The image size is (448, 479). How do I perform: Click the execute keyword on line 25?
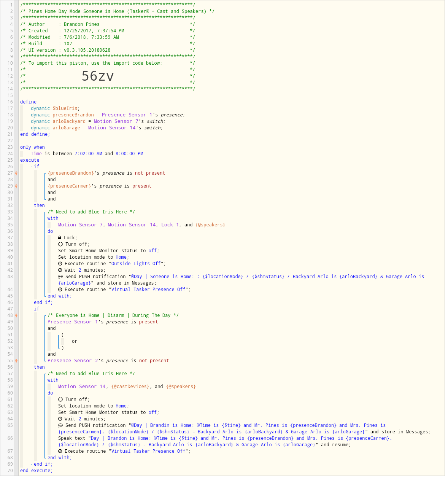click(x=30, y=160)
